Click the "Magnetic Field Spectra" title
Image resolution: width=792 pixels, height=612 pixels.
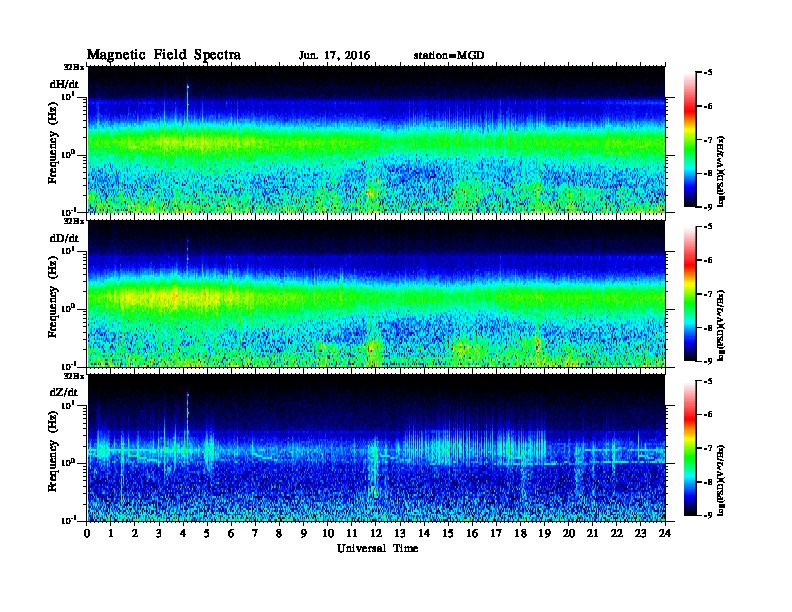(164, 55)
